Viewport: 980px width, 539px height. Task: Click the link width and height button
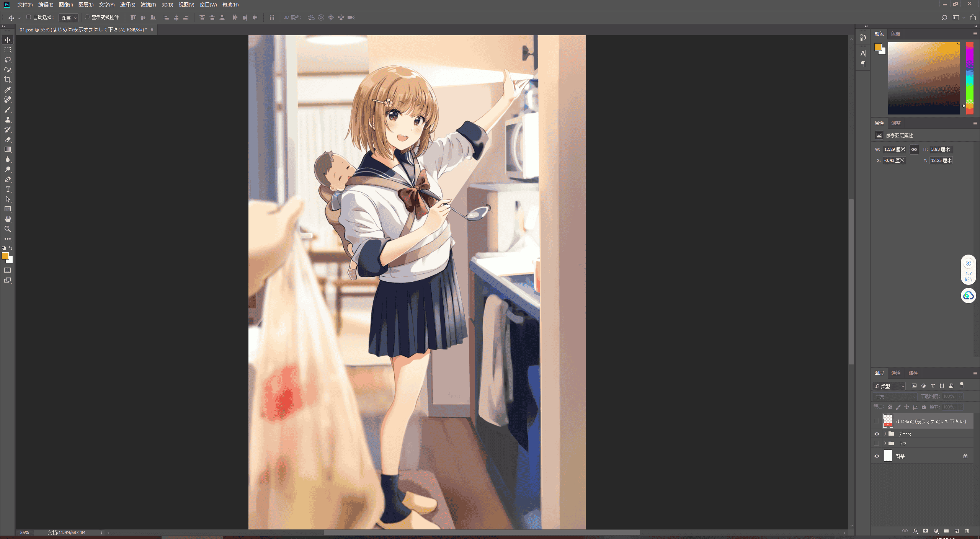(914, 149)
